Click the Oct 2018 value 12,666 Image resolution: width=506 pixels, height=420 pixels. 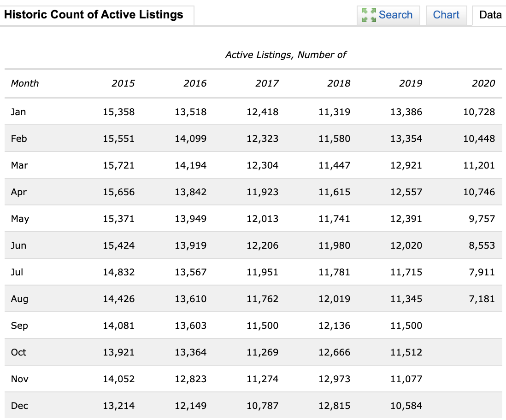point(334,352)
